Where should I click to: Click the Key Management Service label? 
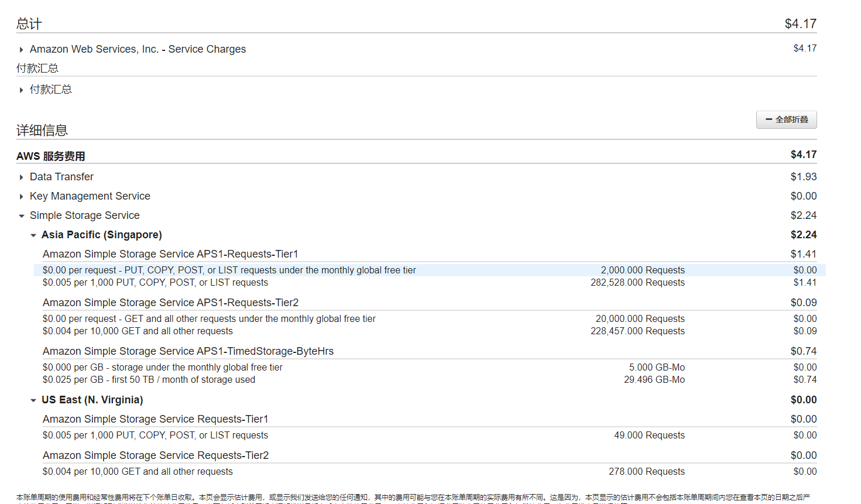[90, 196]
